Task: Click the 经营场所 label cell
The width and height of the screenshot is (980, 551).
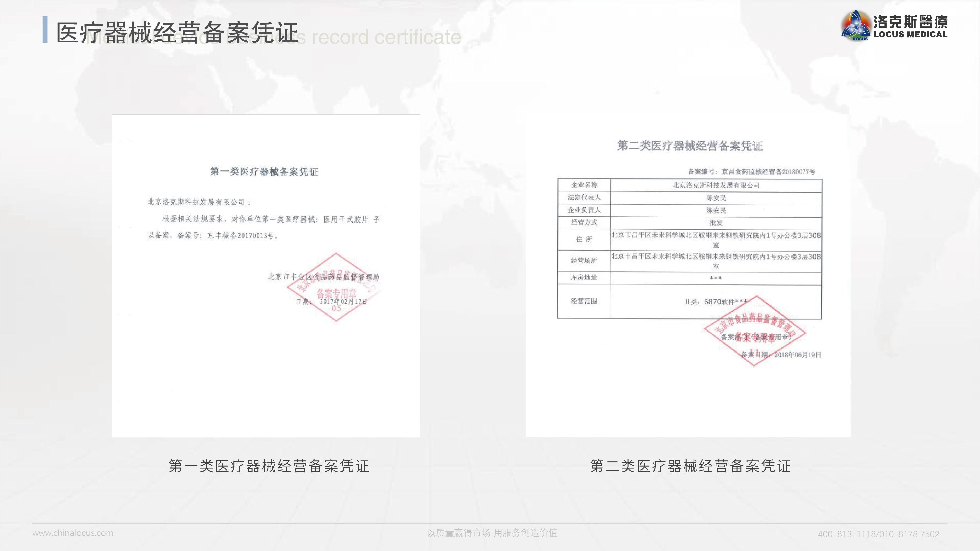Action: pos(584,260)
